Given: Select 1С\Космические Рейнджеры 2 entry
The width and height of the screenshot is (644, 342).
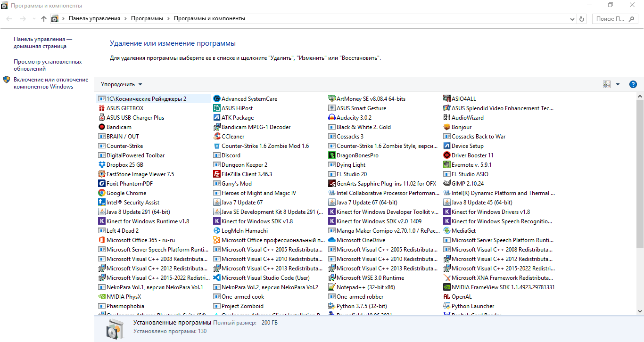Looking at the screenshot, I should pyautogui.click(x=153, y=99).
